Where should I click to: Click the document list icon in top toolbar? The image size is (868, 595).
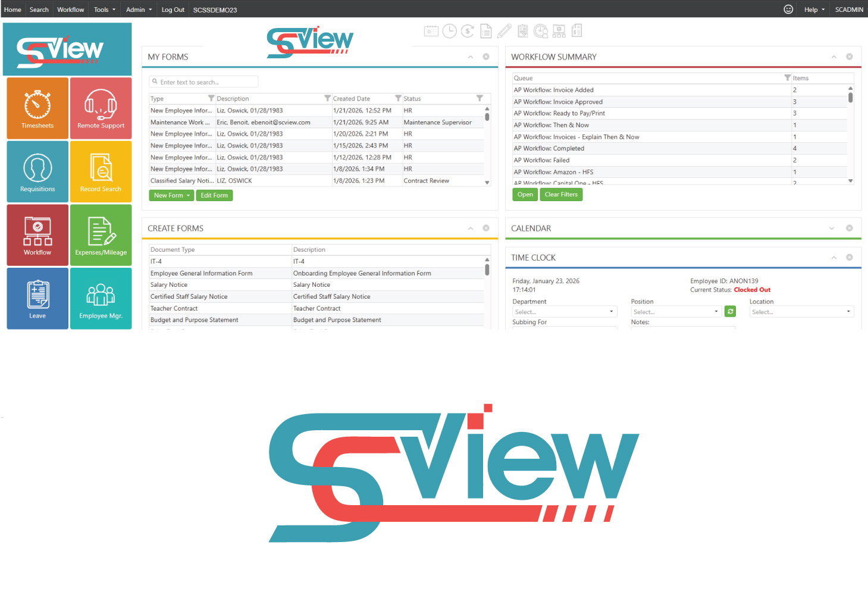[486, 31]
